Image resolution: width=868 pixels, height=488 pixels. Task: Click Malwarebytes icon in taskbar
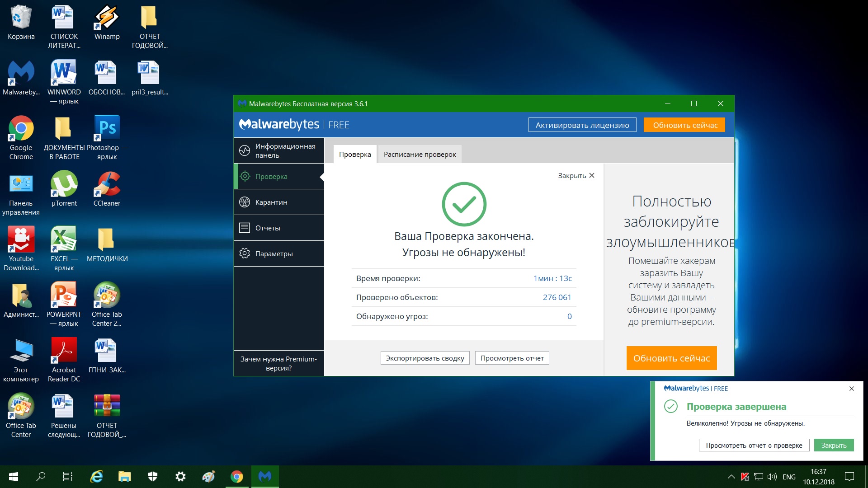pos(265,476)
